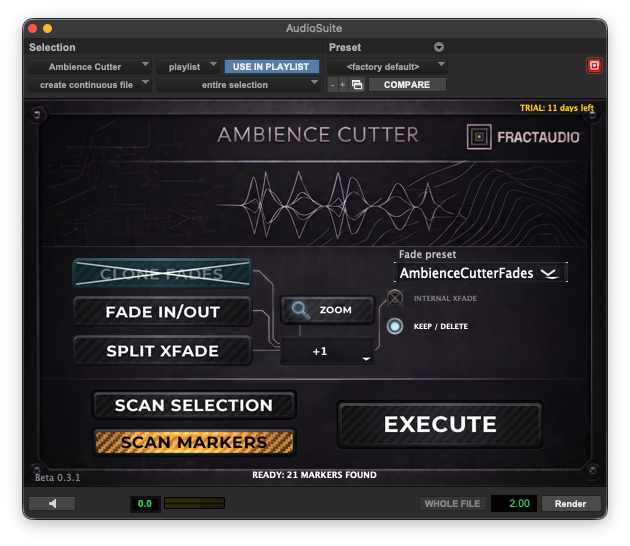Click the COMPARE button
The height and width of the screenshot is (546, 630).
tap(407, 85)
